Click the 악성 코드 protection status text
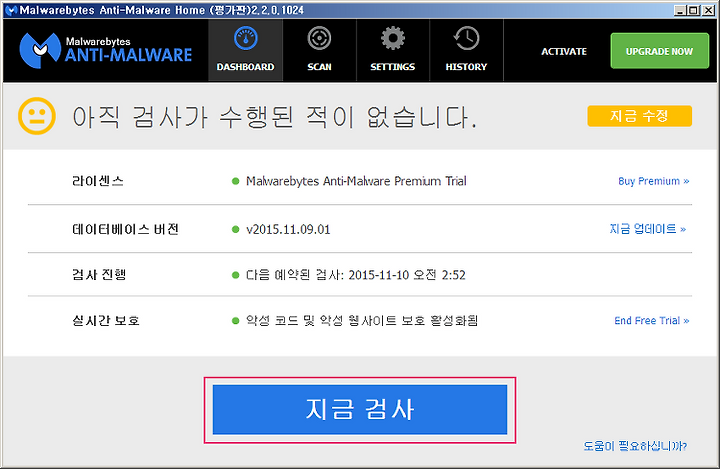The width and height of the screenshot is (720, 469). (362, 320)
